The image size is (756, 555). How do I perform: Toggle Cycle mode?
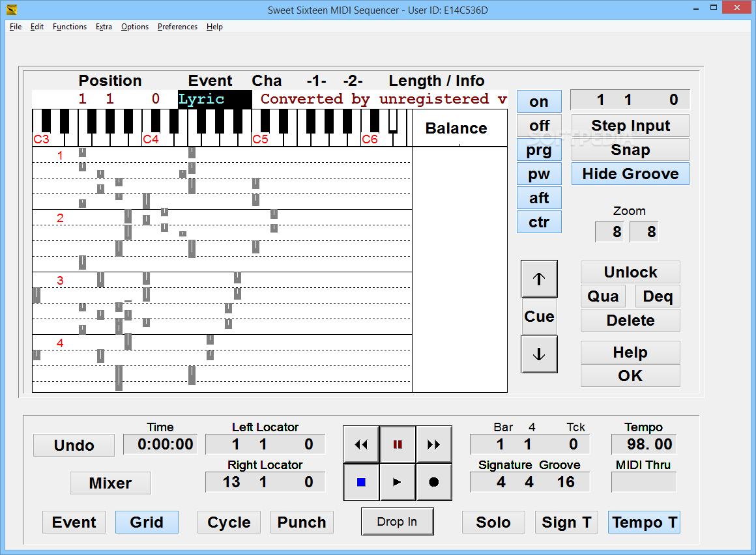pyautogui.click(x=229, y=522)
